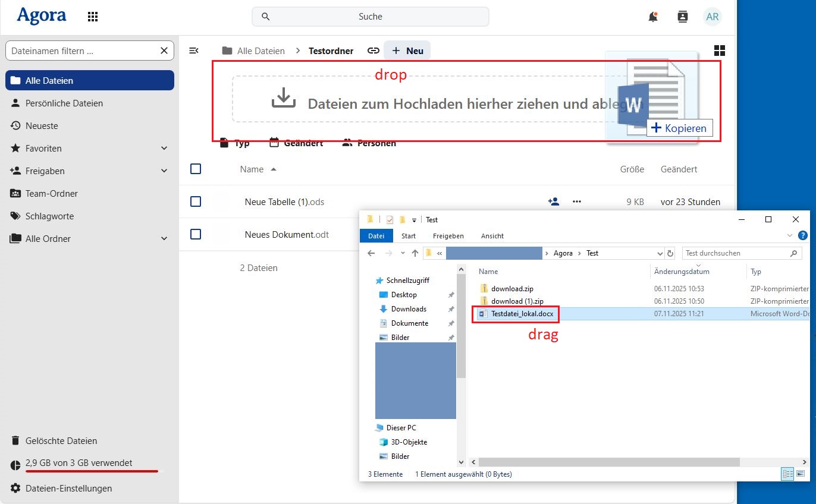Open the contacts icon in header
Image resolution: width=816 pixels, height=504 pixels.
683,17
